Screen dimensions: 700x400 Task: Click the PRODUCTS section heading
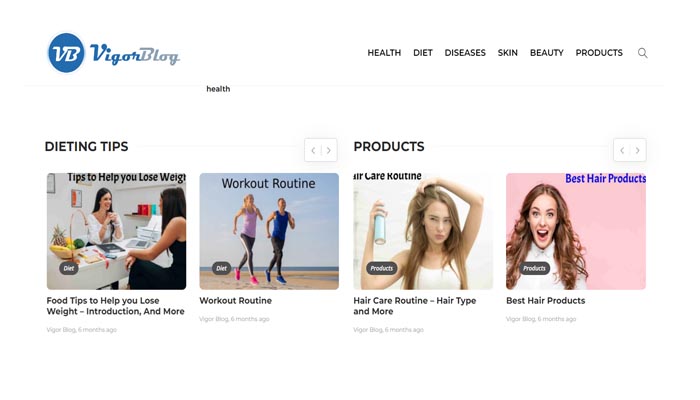click(389, 146)
